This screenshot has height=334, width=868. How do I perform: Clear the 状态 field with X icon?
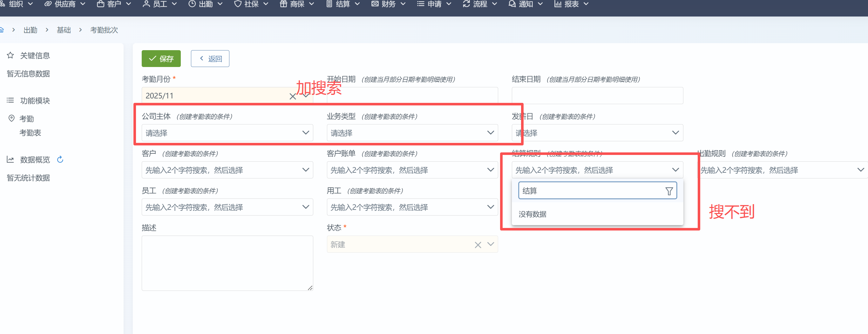coord(478,245)
